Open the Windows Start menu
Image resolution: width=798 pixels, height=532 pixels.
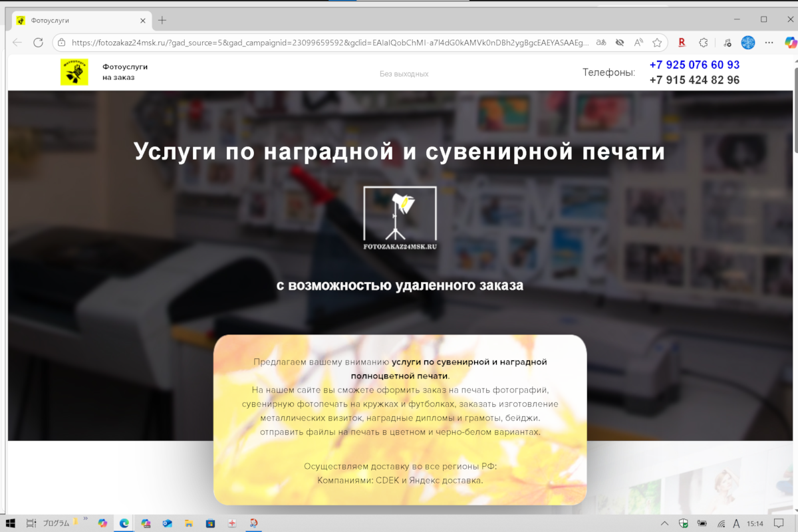pos(12,523)
